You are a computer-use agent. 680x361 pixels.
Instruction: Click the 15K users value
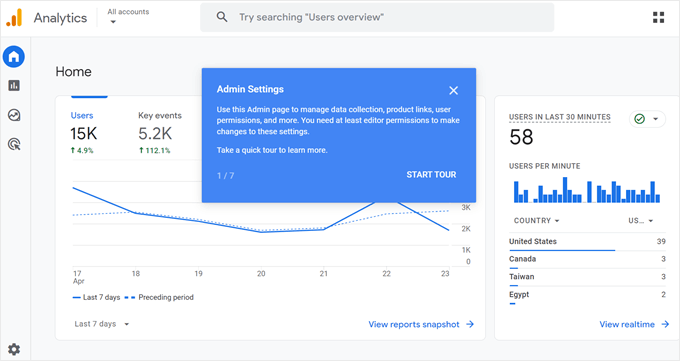[84, 134]
